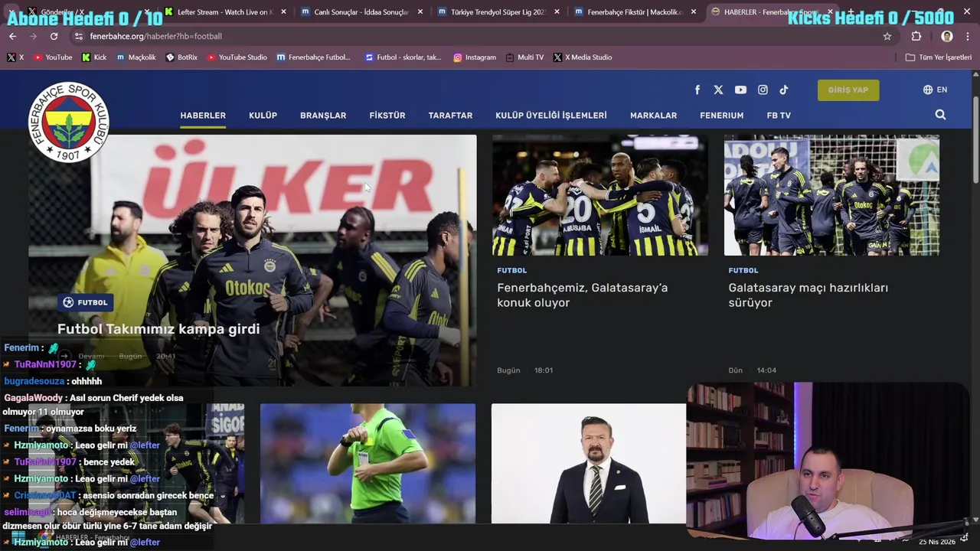Open Maçkolik bookmark
The image size is (980, 551).
[136, 57]
